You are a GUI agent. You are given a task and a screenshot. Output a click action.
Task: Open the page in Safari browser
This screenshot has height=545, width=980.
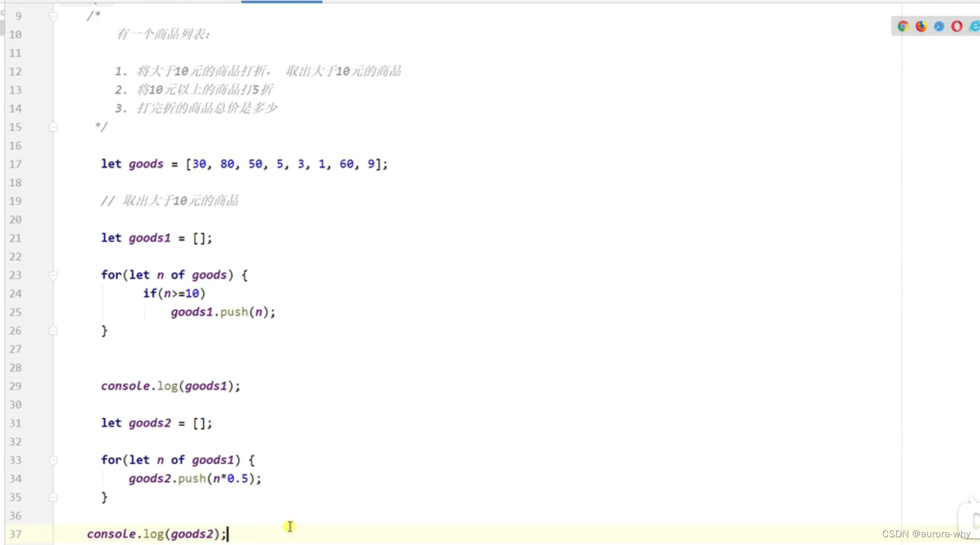pyautogui.click(x=939, y=26)
